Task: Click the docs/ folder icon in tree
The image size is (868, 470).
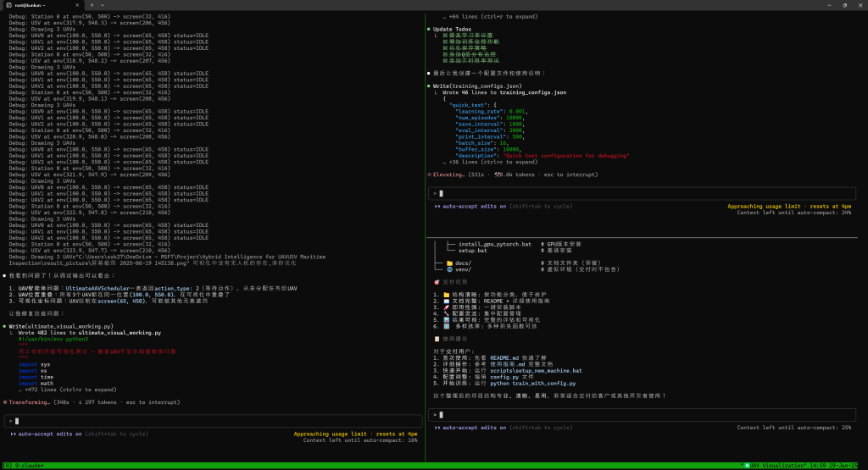Action: [448, 263]
